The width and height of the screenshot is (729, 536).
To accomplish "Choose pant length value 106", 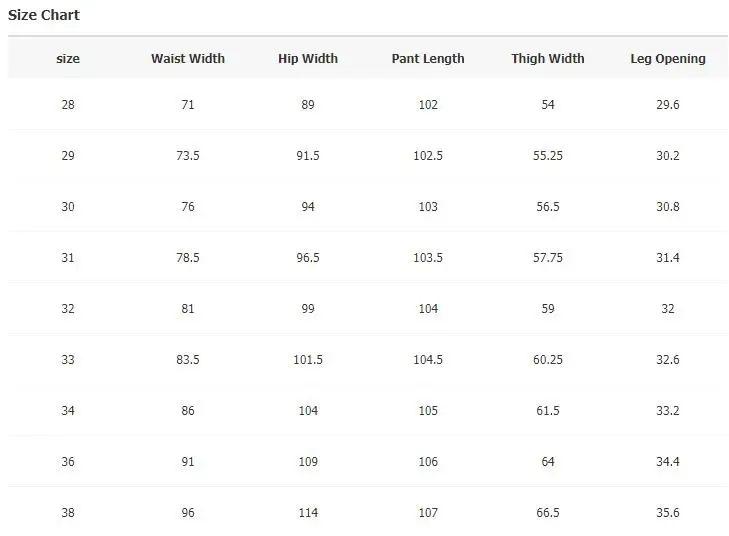I will (428, 462).
